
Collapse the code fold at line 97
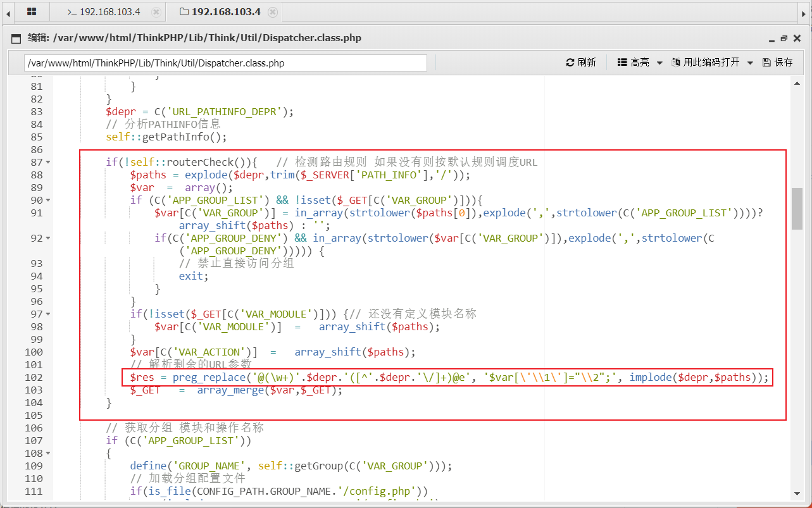(x=48, y=314)
